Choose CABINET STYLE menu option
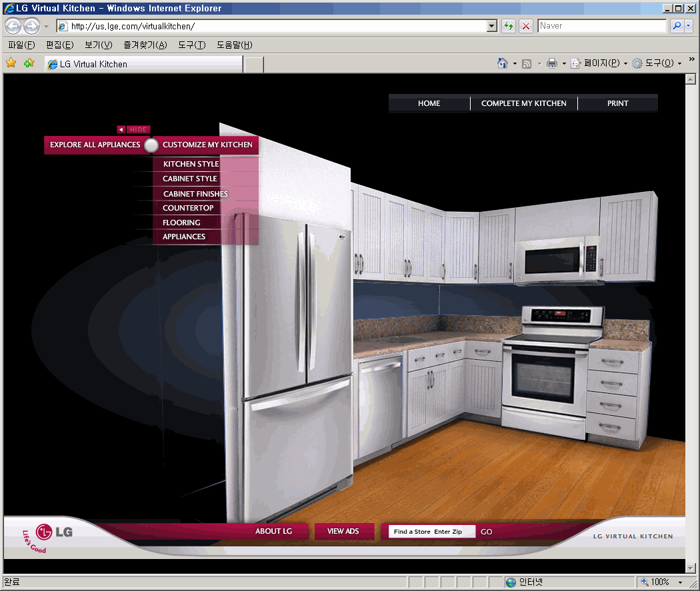Screen dimensions: 700x591 click(x=190, y=179)
